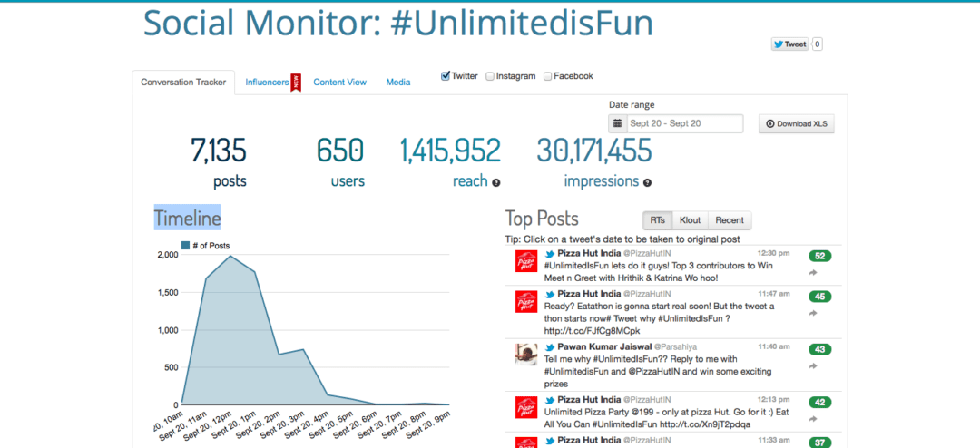Uncheck the Twitter checkbox
The width and height of the screenshot is (980, 448).
[x=445, y=76]
